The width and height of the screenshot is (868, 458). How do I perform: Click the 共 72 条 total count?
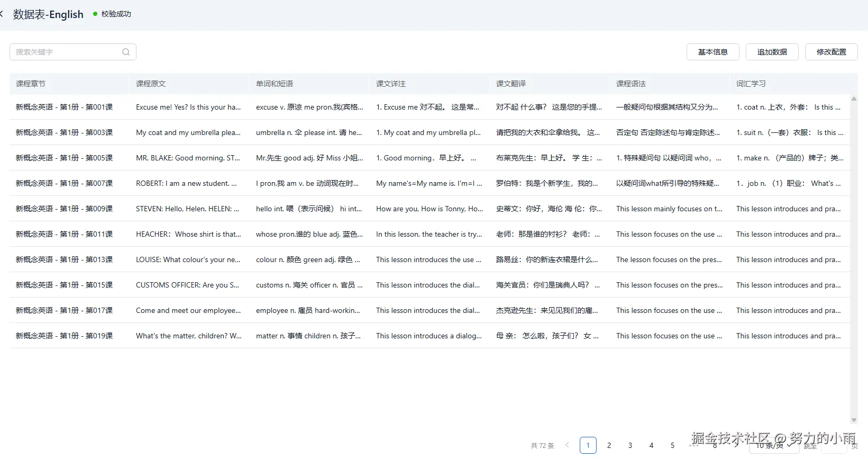(543, 445)
